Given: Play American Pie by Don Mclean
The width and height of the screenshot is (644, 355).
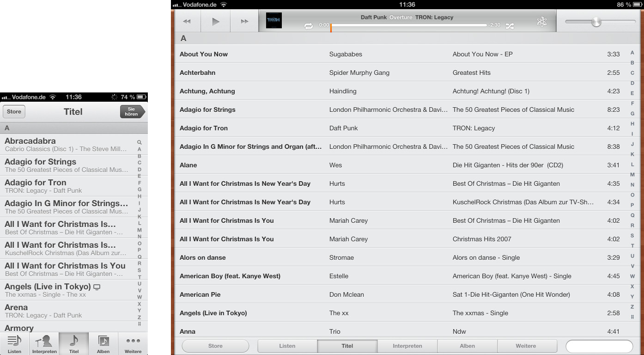Looking at the screenshot, I should click(x=400, y=294).
